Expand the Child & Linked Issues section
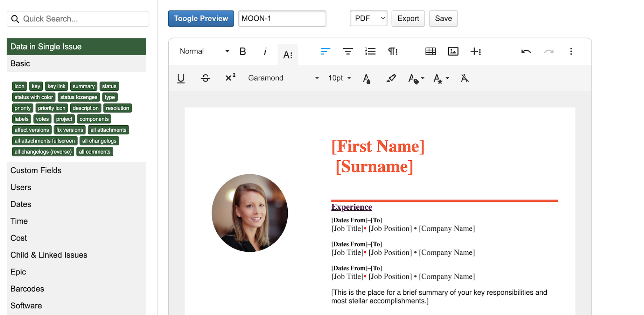The image size is (644, 315). coord(76,255)
